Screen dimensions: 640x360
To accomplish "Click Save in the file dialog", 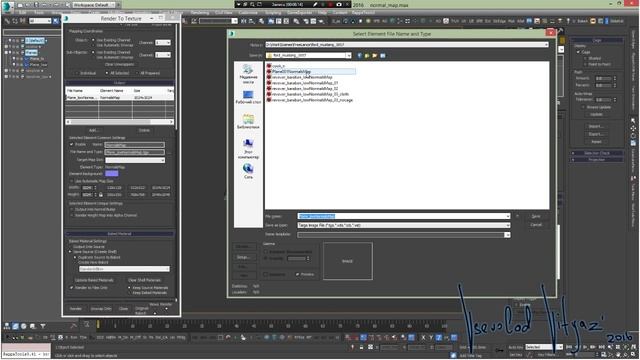I will tap(536, 216).
